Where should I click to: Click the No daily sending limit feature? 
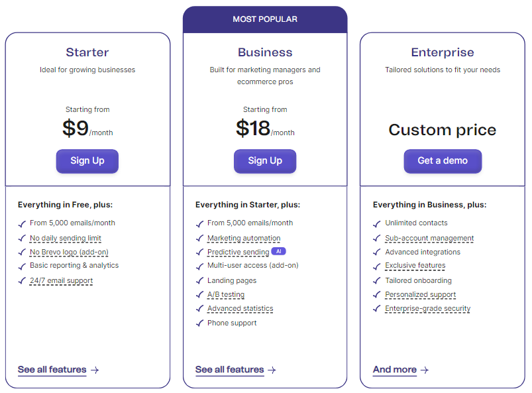tap(65, 238)
